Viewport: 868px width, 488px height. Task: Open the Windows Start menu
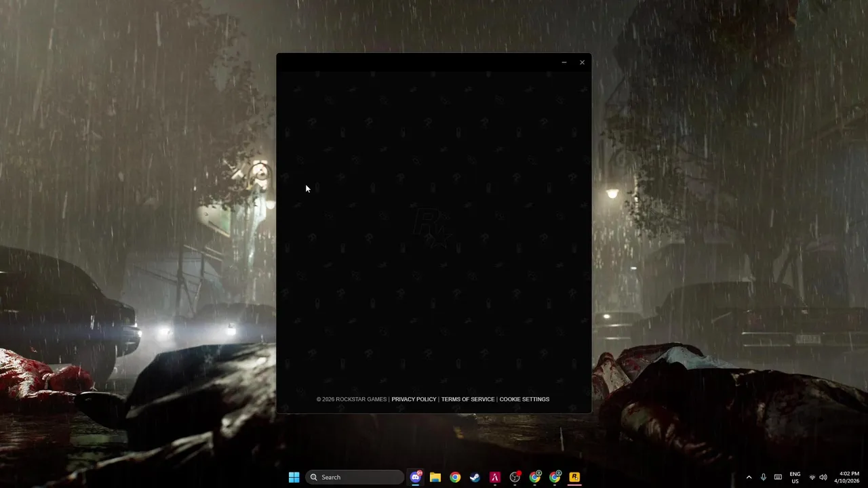pyautogui.click(x=294, y=477)
